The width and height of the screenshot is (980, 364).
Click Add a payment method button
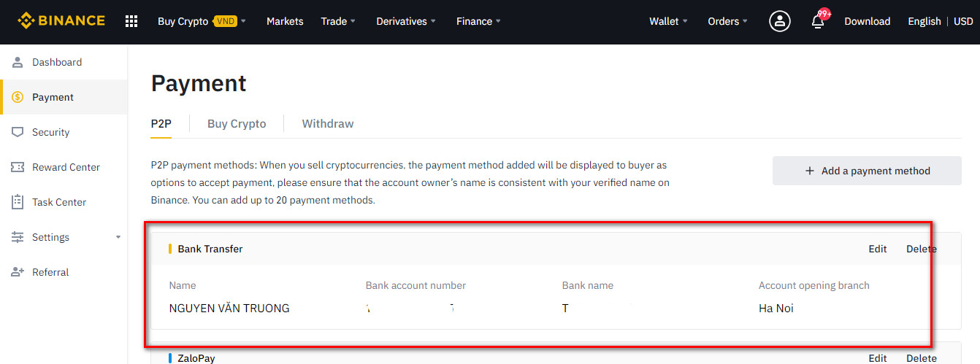coord(867,171)
